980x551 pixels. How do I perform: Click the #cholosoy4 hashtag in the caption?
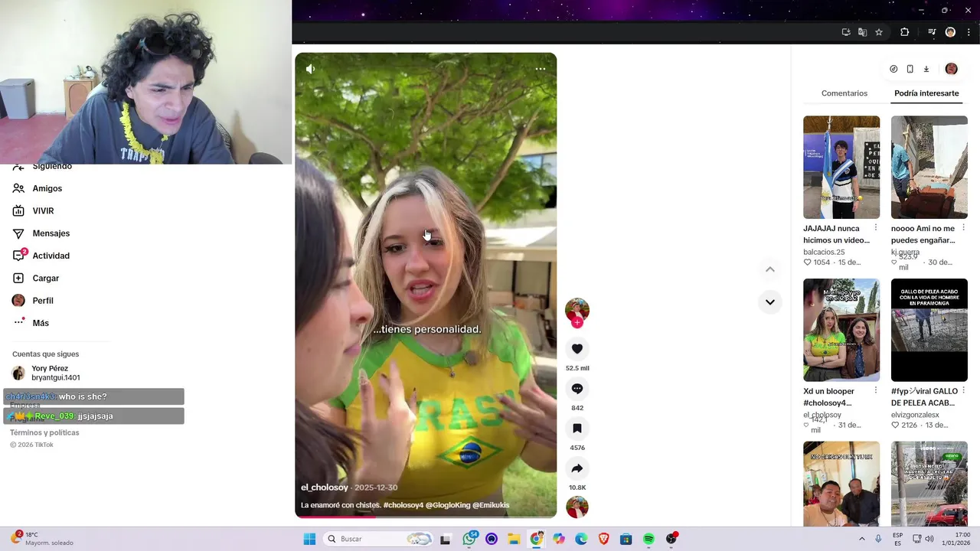pyautogui.click(x=403, y=505)
